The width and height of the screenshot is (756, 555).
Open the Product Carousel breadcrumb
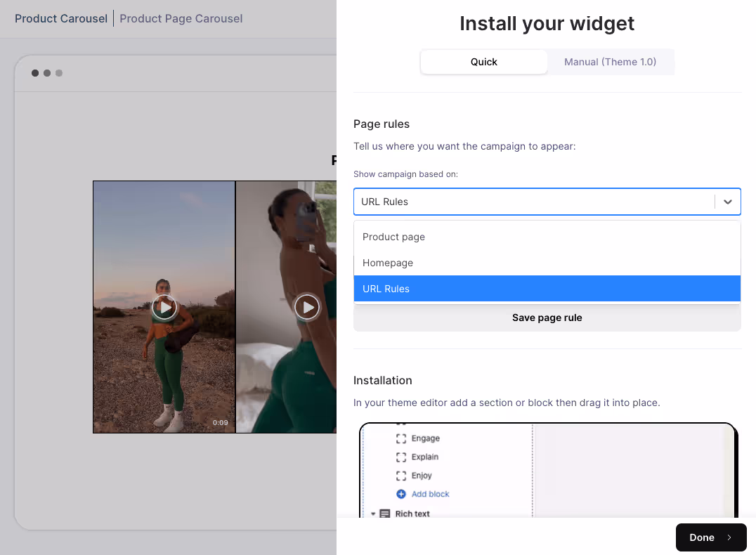click(x=61, y=18)
